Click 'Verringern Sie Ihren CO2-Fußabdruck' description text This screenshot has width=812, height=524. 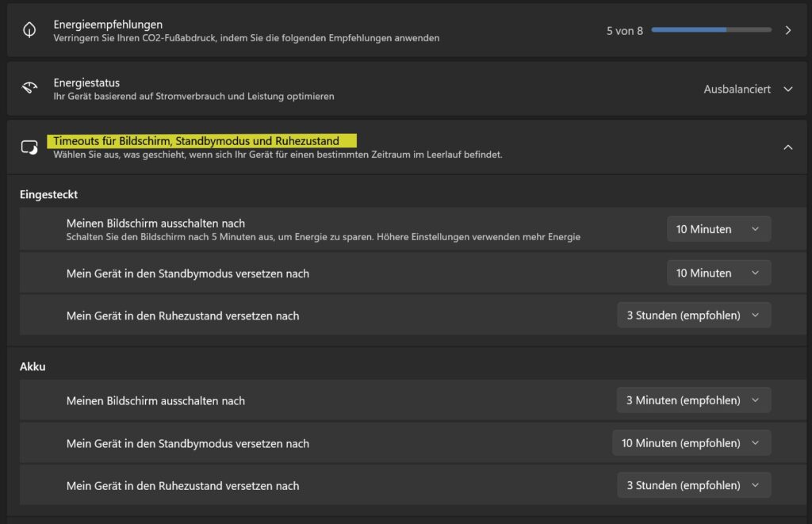pos(247,38)
